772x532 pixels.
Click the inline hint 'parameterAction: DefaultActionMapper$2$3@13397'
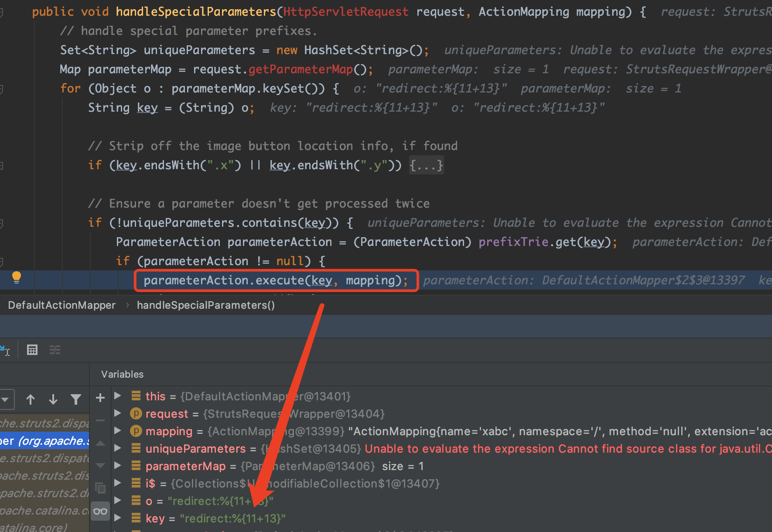click(x=584, y=280)
